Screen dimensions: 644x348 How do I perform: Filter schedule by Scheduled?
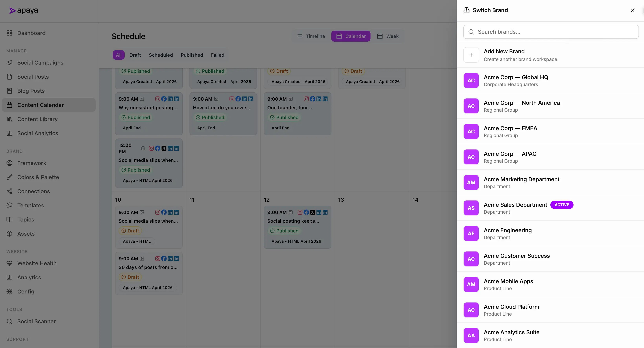click(x=161, y=55)
